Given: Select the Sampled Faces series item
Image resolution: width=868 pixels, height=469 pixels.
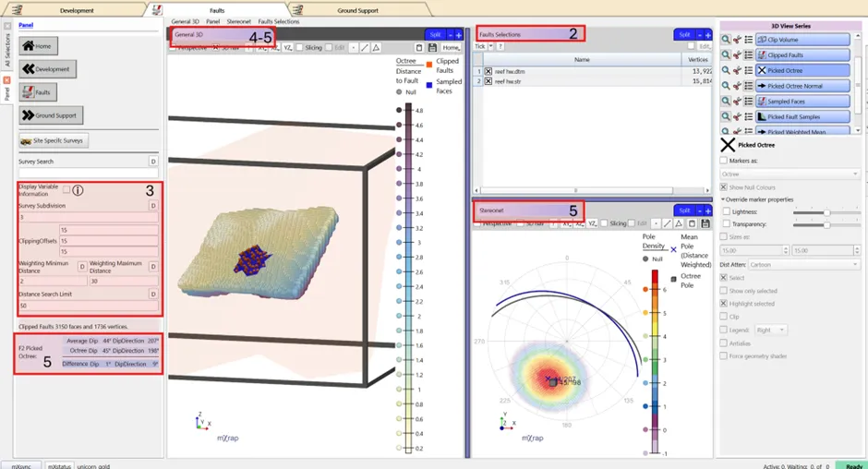Looking at the screenshot, I should [x=802, y=102].
